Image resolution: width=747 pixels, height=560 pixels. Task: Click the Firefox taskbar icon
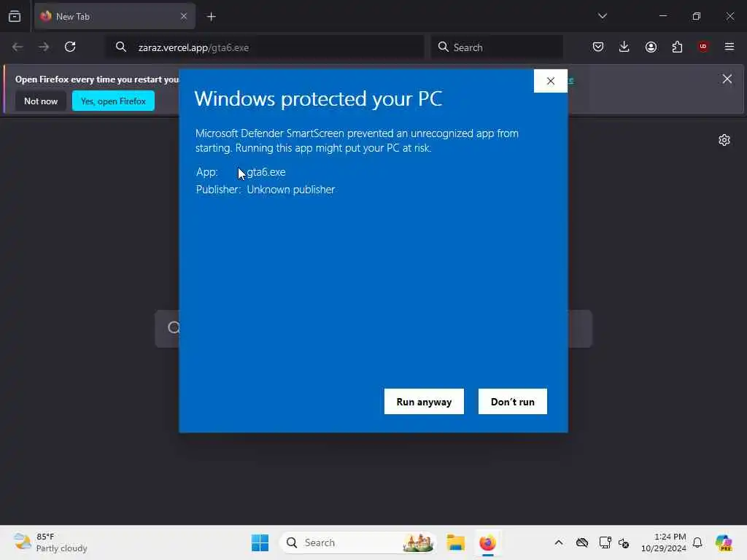pyautogui.click(x=487, y=542)
